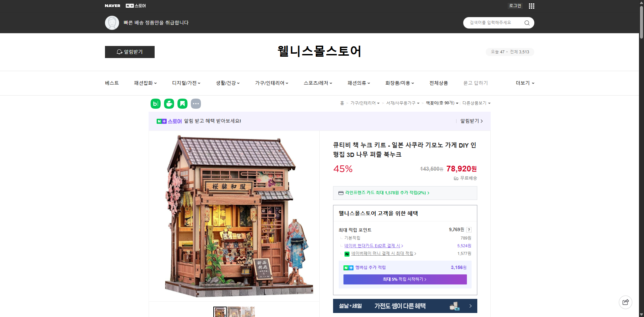644x317 pixels.
Task: Click the search magnifier icon
Action: pos(527,22)
